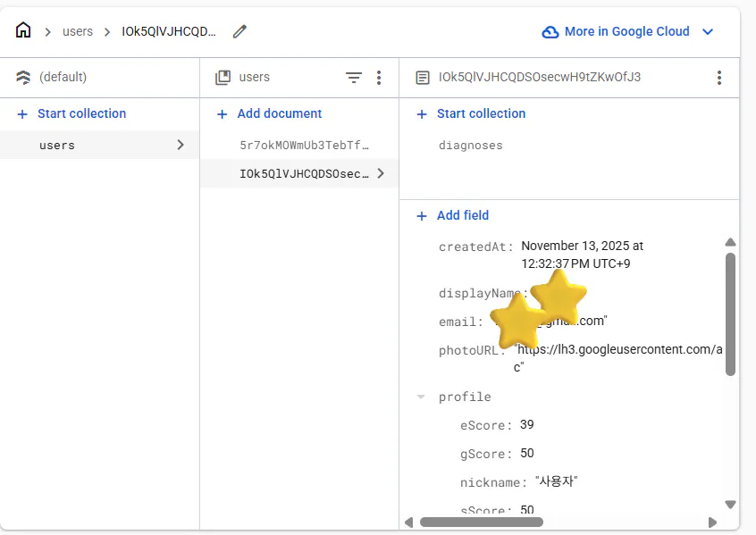Click the collection icon next to users header
The image size is (756, 535).
tap(222, 78)
